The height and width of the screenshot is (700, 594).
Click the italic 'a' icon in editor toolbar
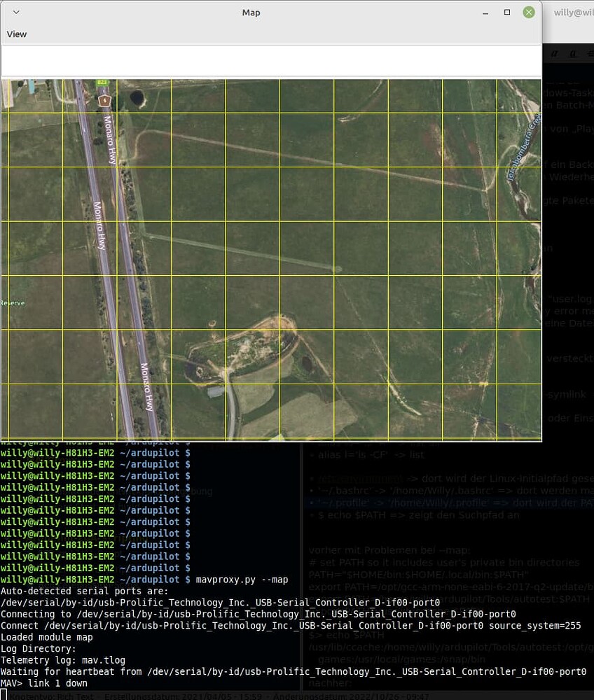point(554,53)
